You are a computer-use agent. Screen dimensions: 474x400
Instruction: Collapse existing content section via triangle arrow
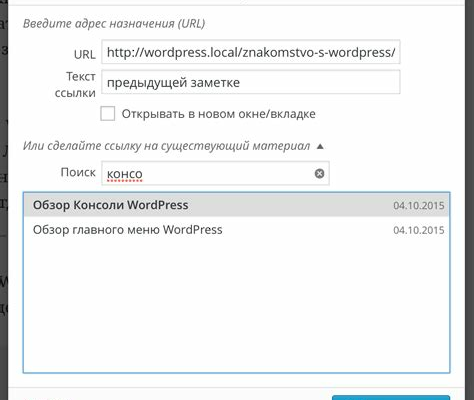click(x=320, y=146)
